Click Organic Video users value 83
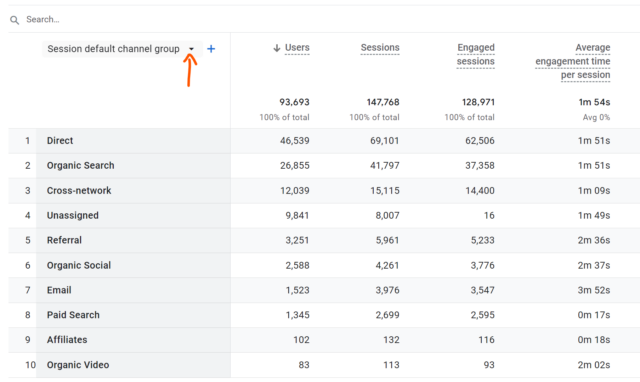Image resolution: width=640 pixels, height=382 pixels. coord(304,365)
